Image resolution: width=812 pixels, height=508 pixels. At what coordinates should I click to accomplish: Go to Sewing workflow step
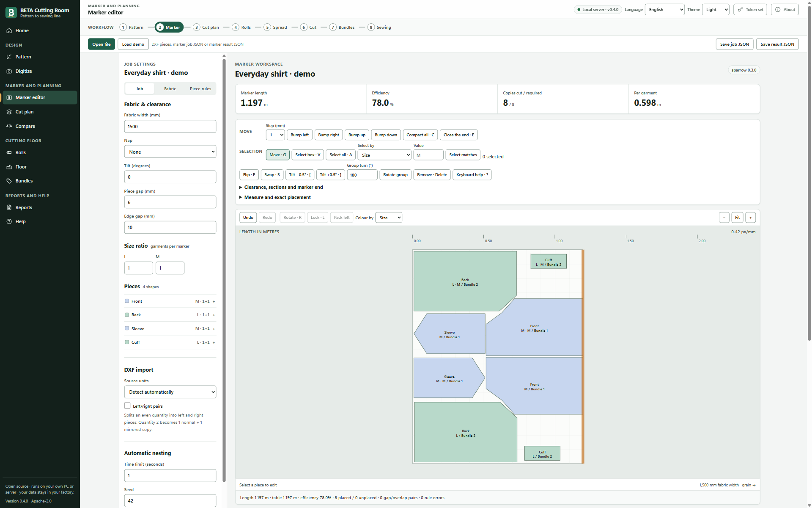point(379,27)
